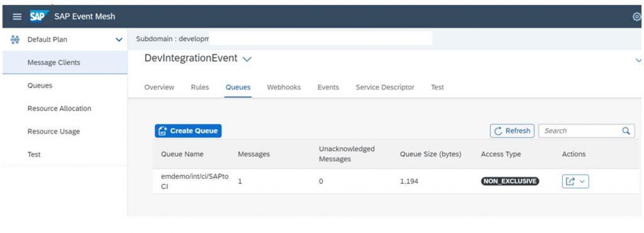This screenshot has width=644, height=233.
Task: Open the settings gear icon
Action: [x=636, y=16]
